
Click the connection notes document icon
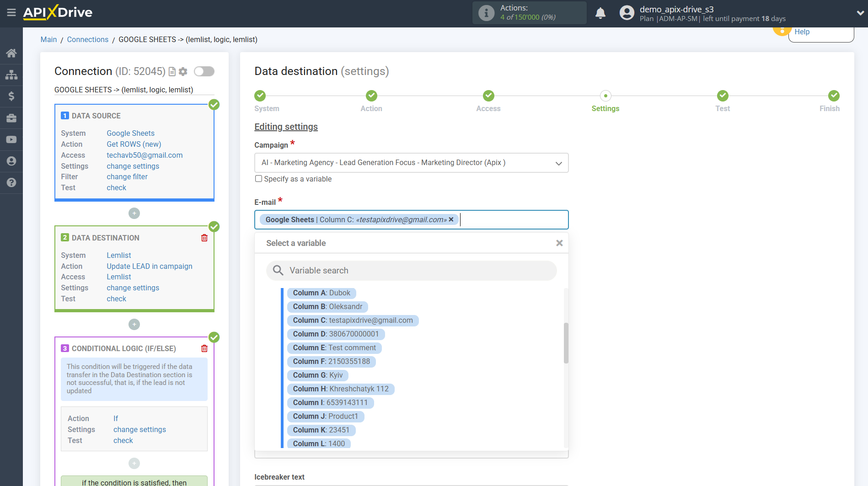pyautogui.click(x=172, y=71)
